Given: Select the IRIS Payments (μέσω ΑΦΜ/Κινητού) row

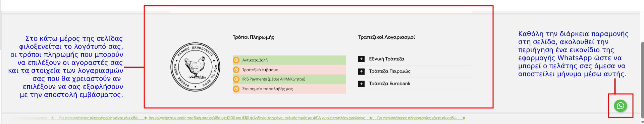Looking at the screenshot, I should tap(289, 79).
